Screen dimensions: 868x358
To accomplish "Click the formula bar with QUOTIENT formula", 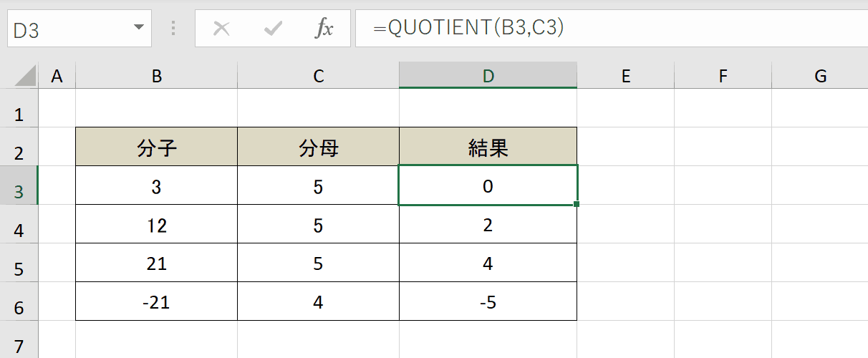I will coord(612,29).
